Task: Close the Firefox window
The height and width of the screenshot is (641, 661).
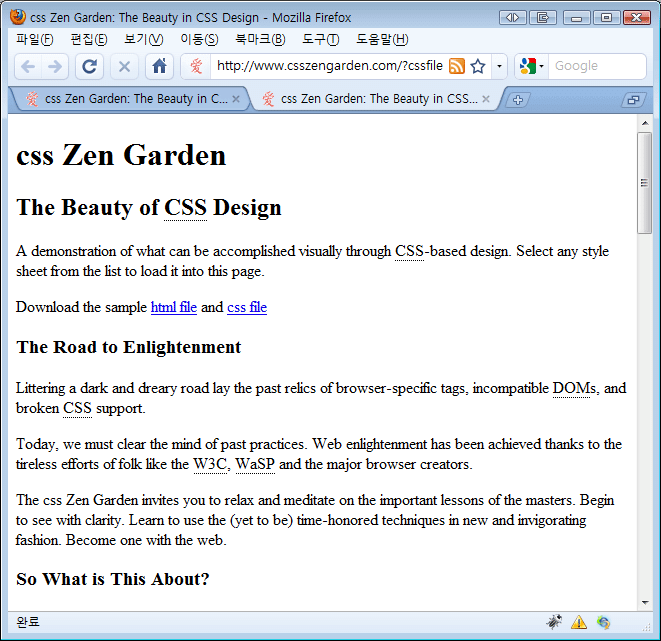Action: [x=637, y=17]
